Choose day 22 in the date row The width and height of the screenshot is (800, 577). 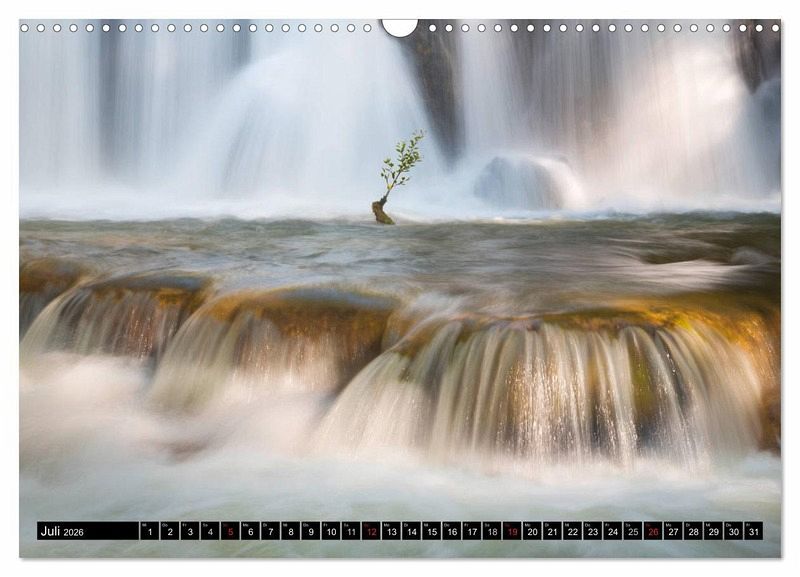[572, 531]
